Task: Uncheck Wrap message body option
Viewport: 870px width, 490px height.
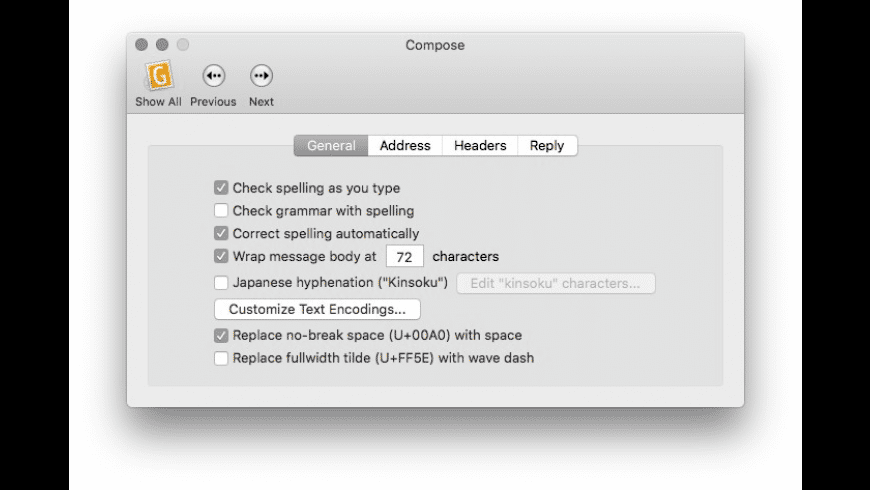Action: point(221,257)
